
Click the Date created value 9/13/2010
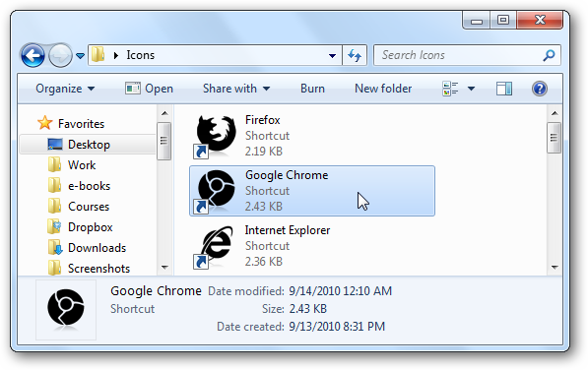337,326
